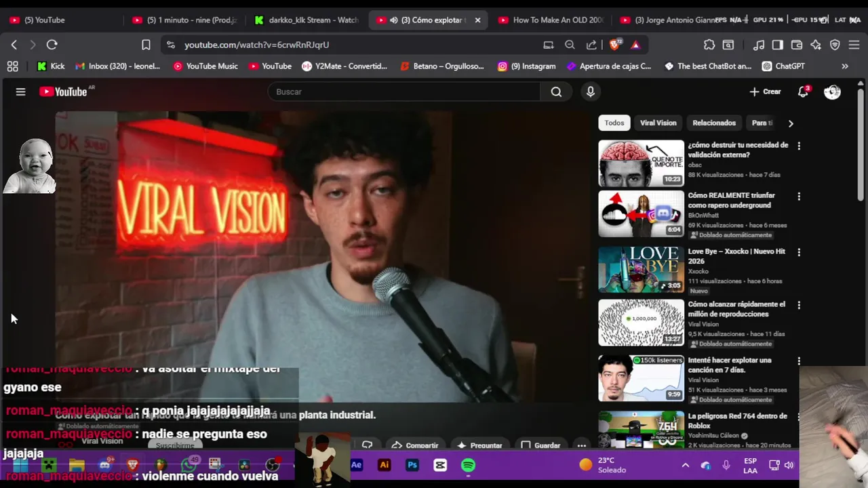Click the 'Compartir' button under the video
868x488 pixels.
414,445
